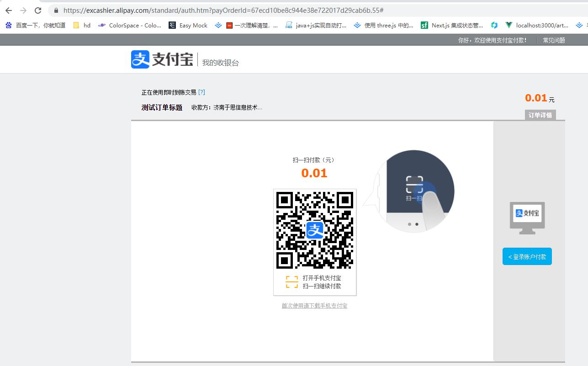The width and height of the screenshot is (588, 366).
Task: Open the hd bookmarks folder
Action: 82,26
